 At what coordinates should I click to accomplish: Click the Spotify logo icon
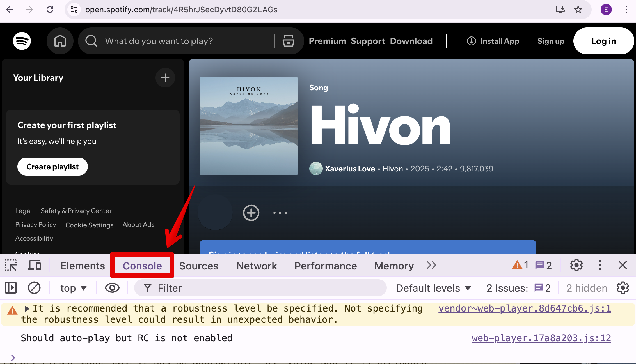coord(22,41)
